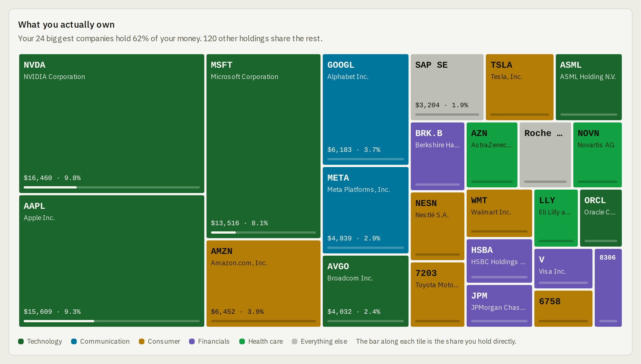The height and width of the screenshot is (364, 641).
Task: Open the MSFT Microsoft Corporation tile
Action: coord(264,146)
